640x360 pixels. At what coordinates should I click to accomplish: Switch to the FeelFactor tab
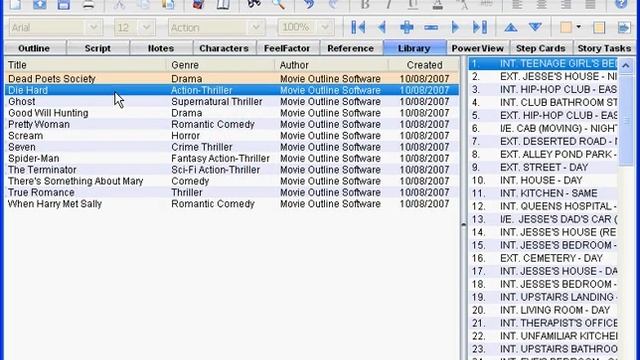pyautogui.click(x=287, y=48)
